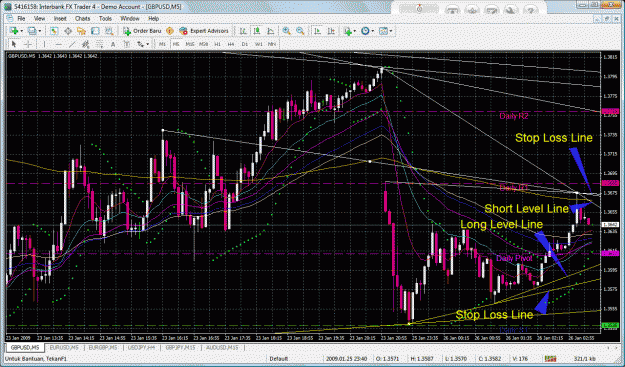Select the Daily Pivot chart label
Screen dimensions: 625x367
point(514,258)
